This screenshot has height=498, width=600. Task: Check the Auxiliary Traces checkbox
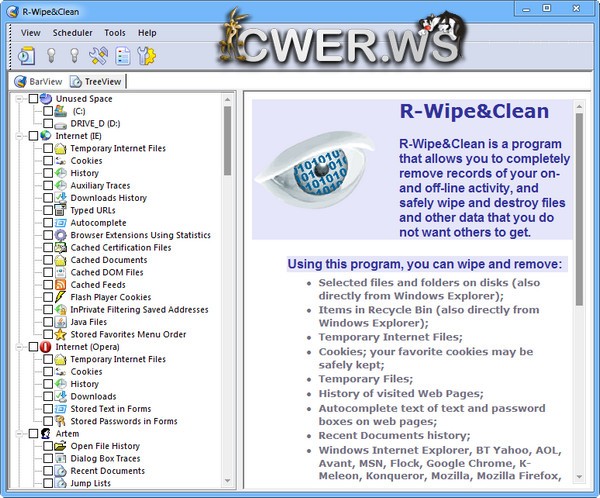pos(48,185)
